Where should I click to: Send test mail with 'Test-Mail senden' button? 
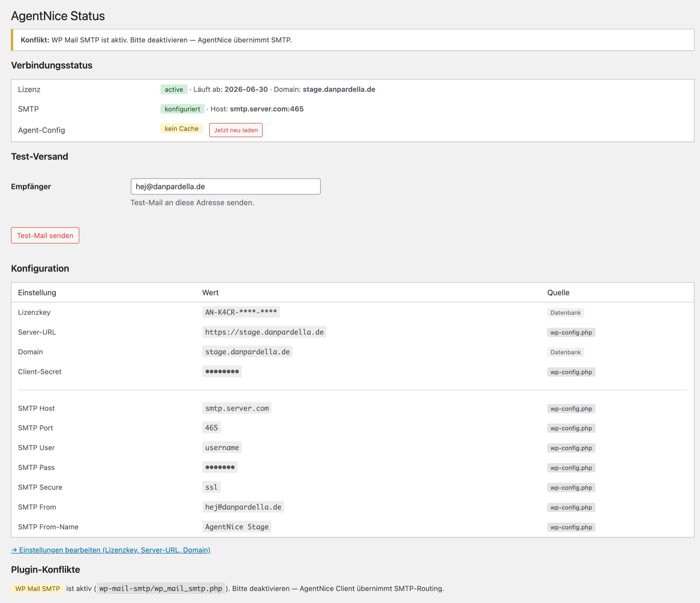45,235
